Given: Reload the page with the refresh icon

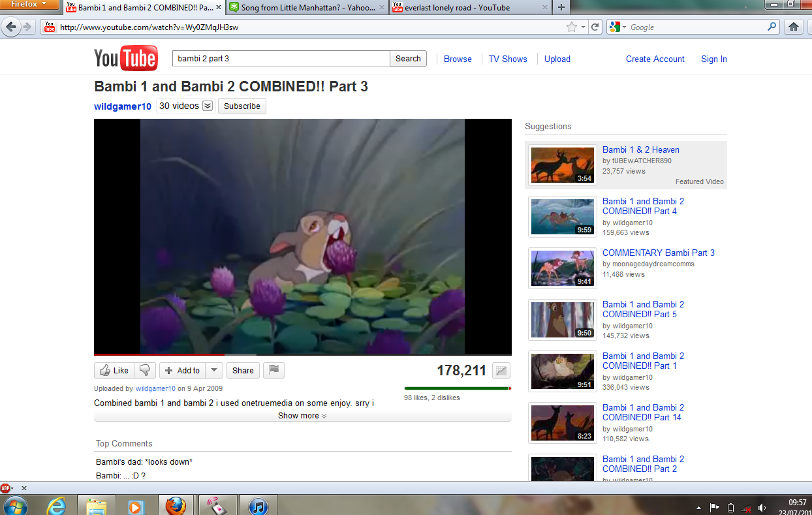Looking at the screenshot, I should click(x=595, y=27).
